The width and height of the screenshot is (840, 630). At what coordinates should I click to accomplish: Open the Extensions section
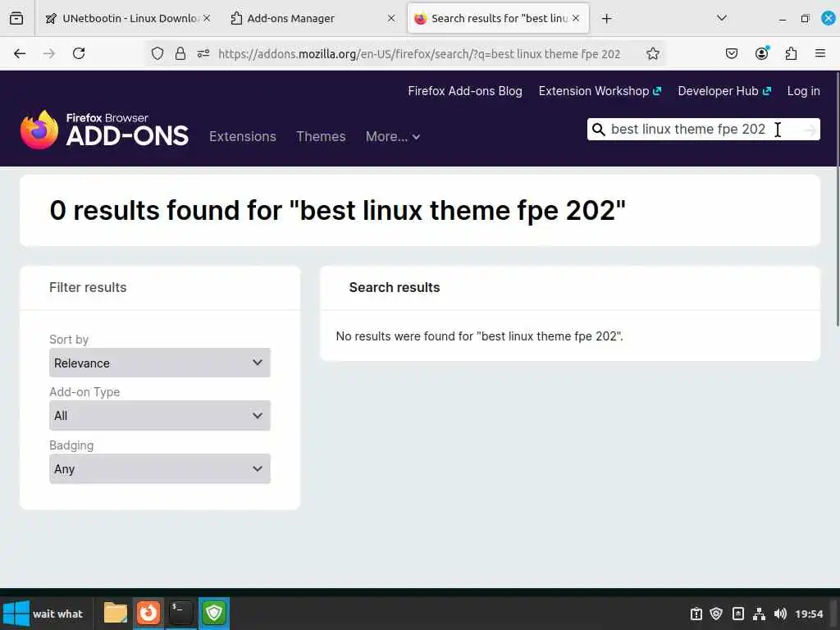[x=243, y=137]
